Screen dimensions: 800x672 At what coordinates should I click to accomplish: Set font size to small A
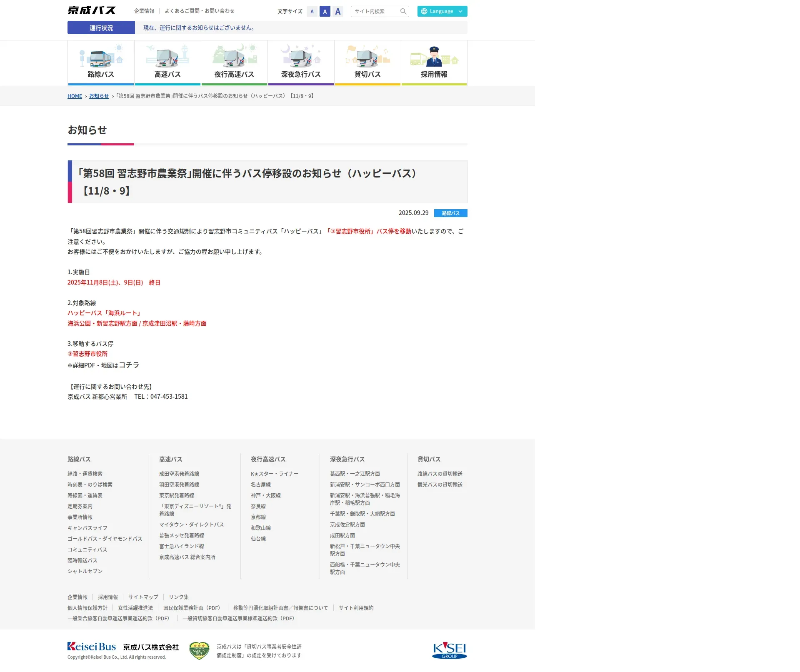click(x=312, y=12)
